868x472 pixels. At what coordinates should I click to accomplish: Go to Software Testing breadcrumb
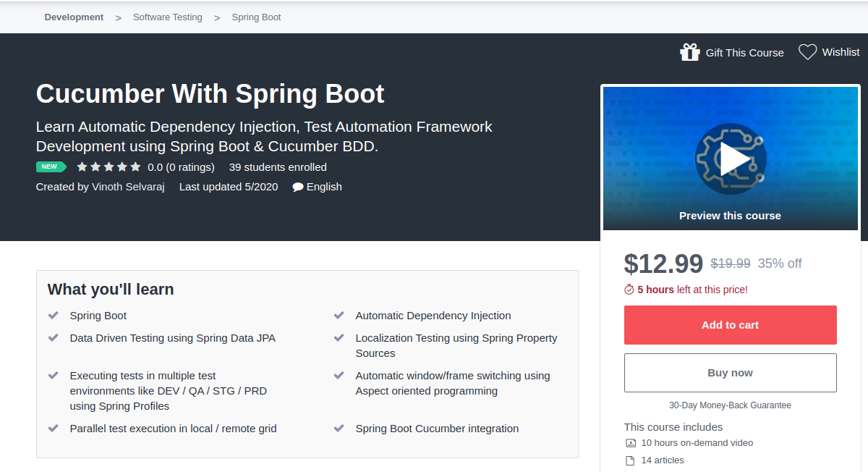(168, 17)
